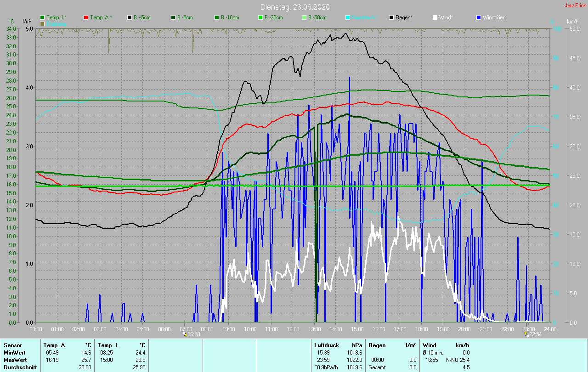Click the 'B -5cm' legend label
This screenshot has height=372, width=588.
tap(186, 17)
